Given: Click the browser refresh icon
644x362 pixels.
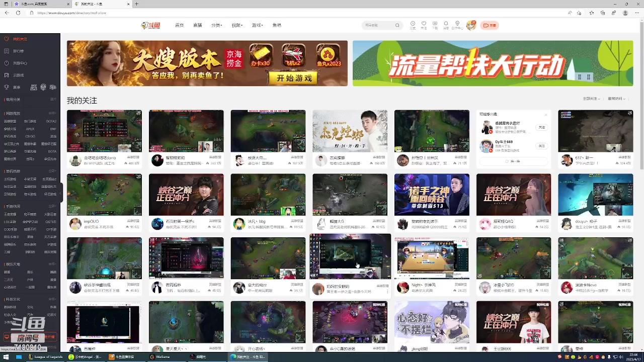Looking at the screenshot, I should [18, 13].
